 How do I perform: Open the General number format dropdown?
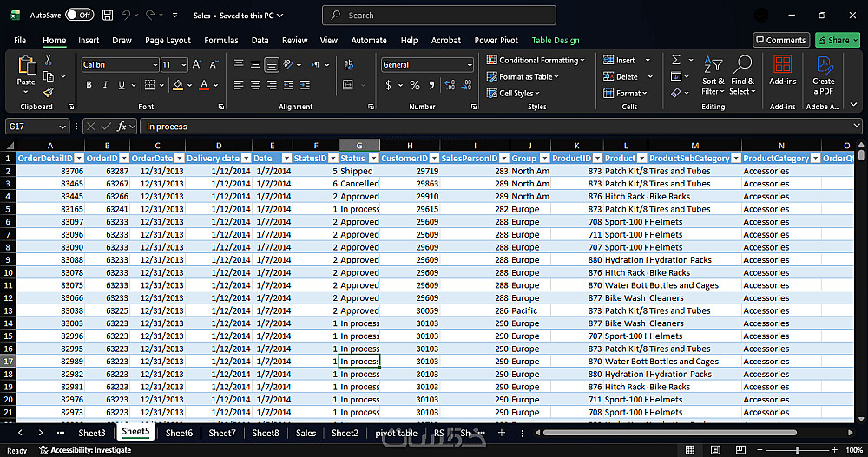(x=470, y=65)
